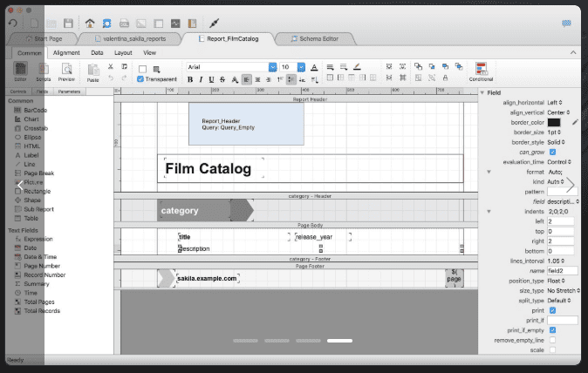Open the blue chat bubble icon
This screenshot has height=373, width=588.
click(566, 24)
